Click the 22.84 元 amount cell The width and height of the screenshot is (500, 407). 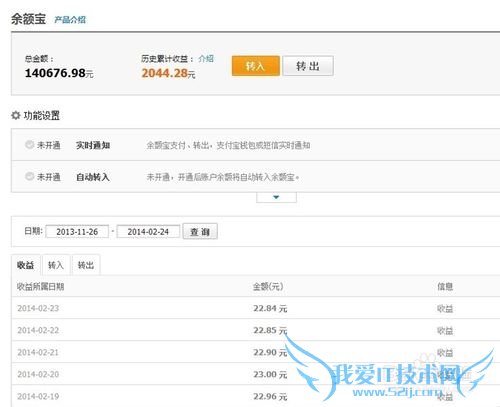(270, 308)
